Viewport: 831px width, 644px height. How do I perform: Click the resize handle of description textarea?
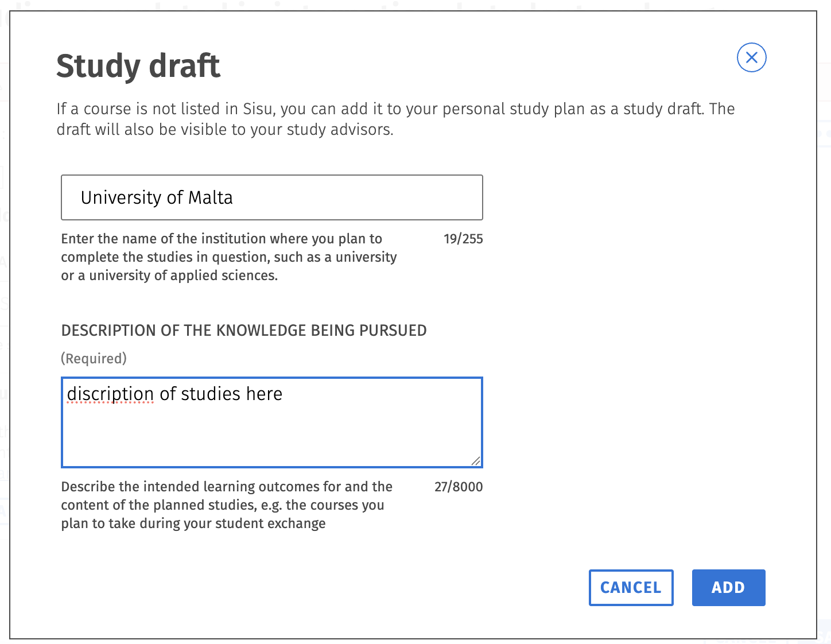476,461
